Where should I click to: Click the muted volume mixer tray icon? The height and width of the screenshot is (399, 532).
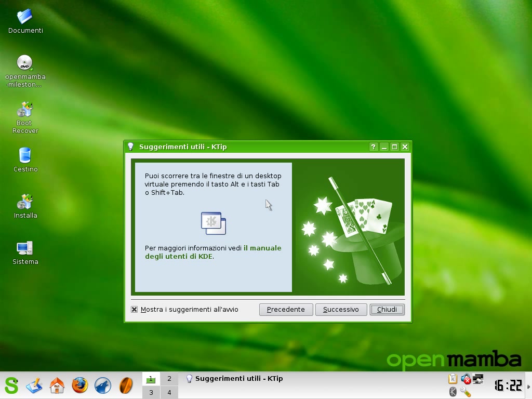[x=465, y=379]
